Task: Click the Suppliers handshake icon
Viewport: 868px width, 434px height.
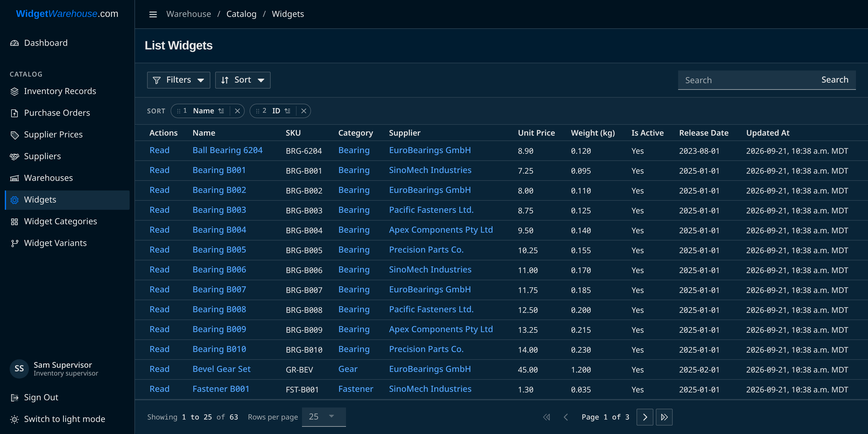Action: point(14,156)
